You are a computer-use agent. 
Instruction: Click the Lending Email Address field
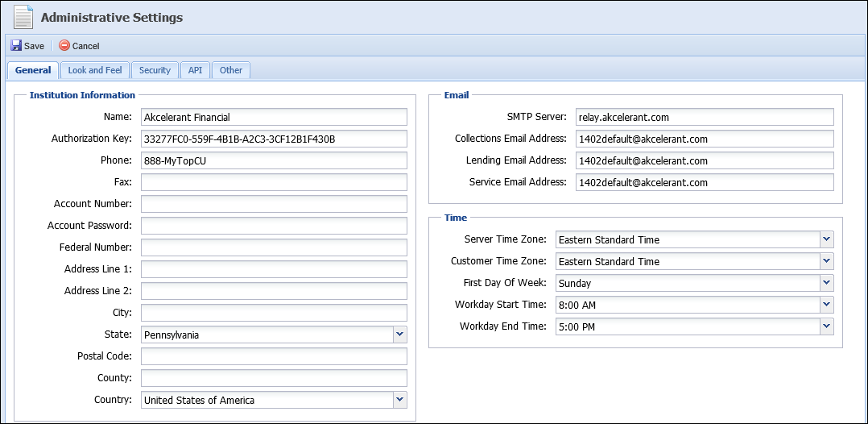705,160
